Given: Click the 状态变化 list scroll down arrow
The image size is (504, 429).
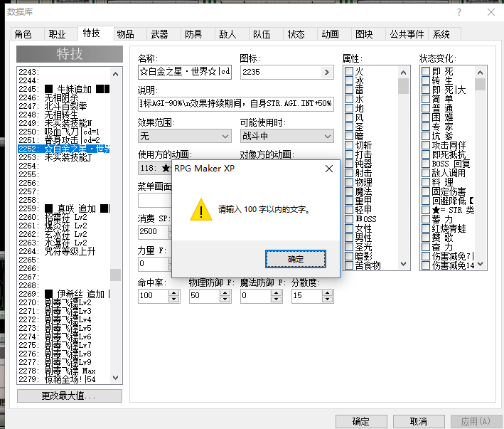Looking at the screenshot, I should point(481,264).
